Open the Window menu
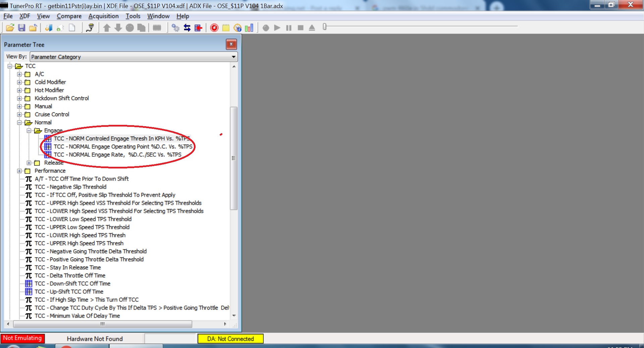The image size is (644, 348). pyautogui.click(x=158, y=16)
